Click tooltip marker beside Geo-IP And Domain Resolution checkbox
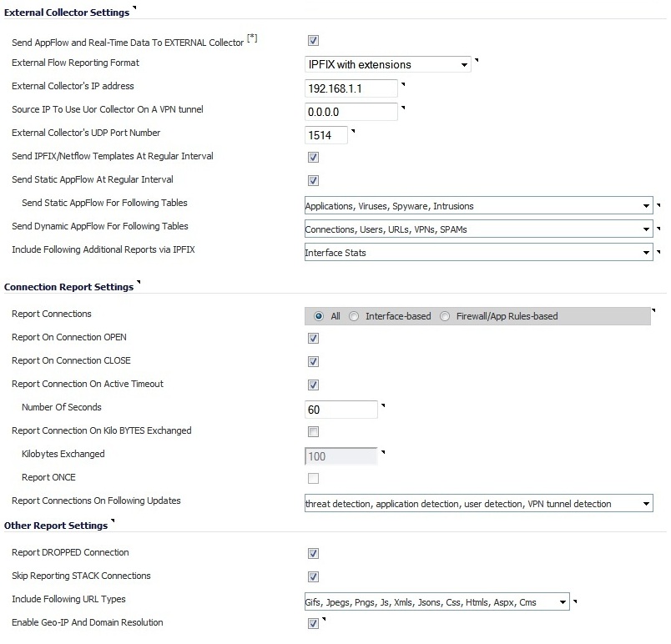Screen dimensions: 671x644 323,620
